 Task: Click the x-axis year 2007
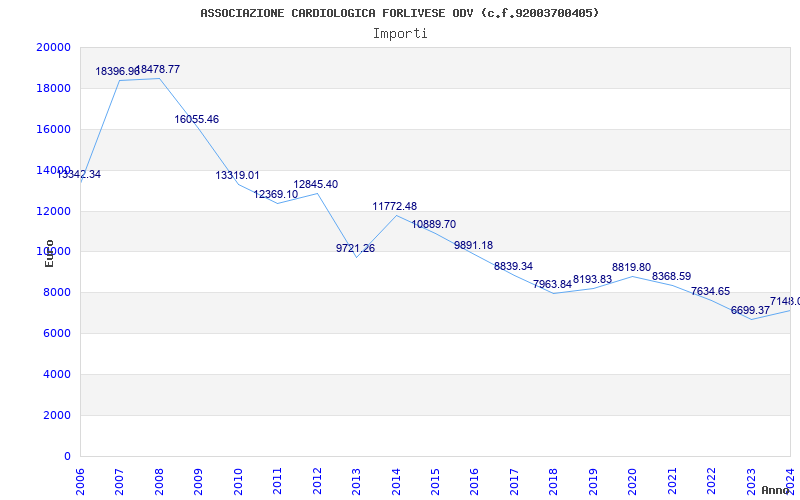tap(120, 481)
